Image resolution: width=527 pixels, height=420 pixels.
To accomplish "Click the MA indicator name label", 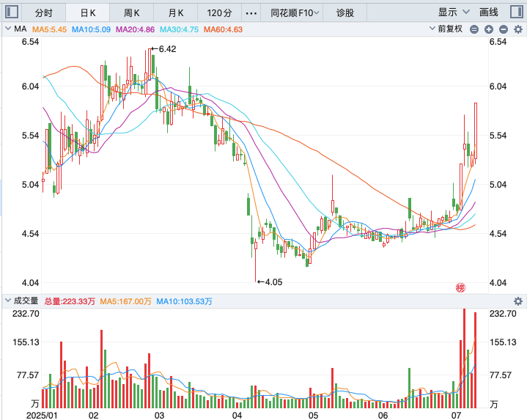I will (x=21, y=29).
